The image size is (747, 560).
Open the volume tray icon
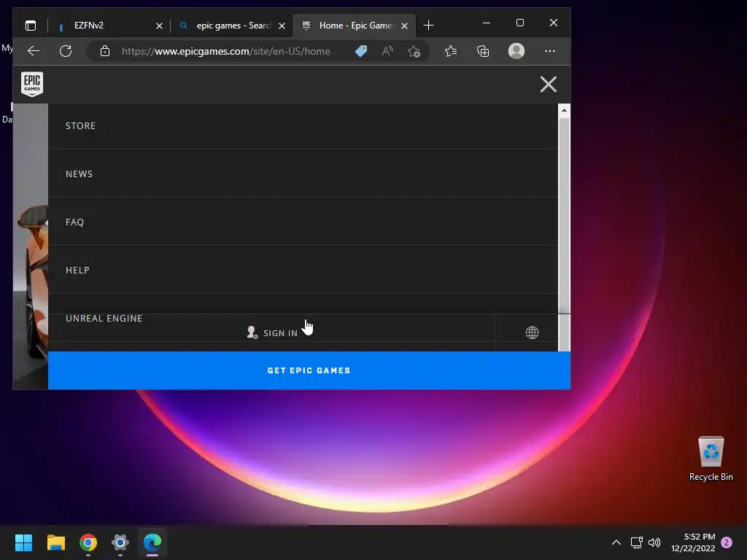click(x=654, y=542)
